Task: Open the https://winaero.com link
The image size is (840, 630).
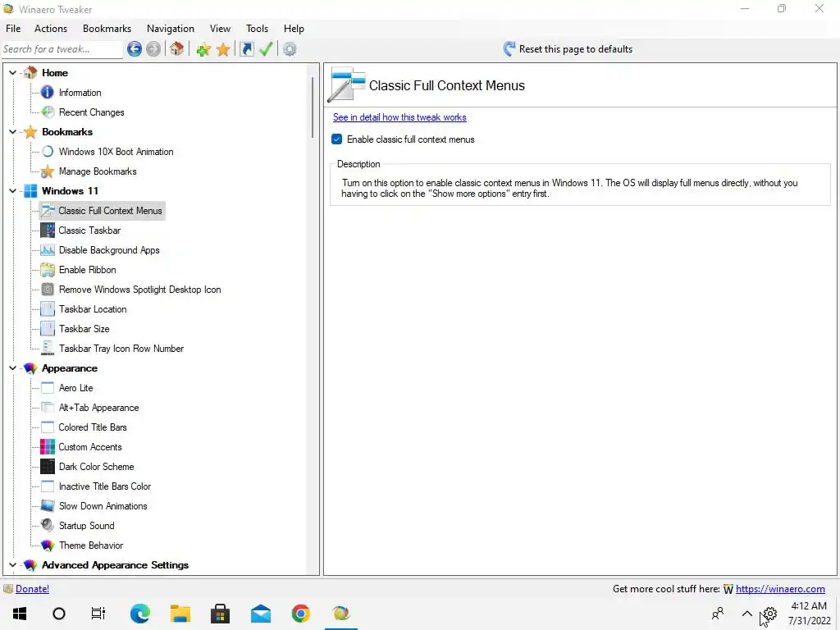Action: pos(780,589)
